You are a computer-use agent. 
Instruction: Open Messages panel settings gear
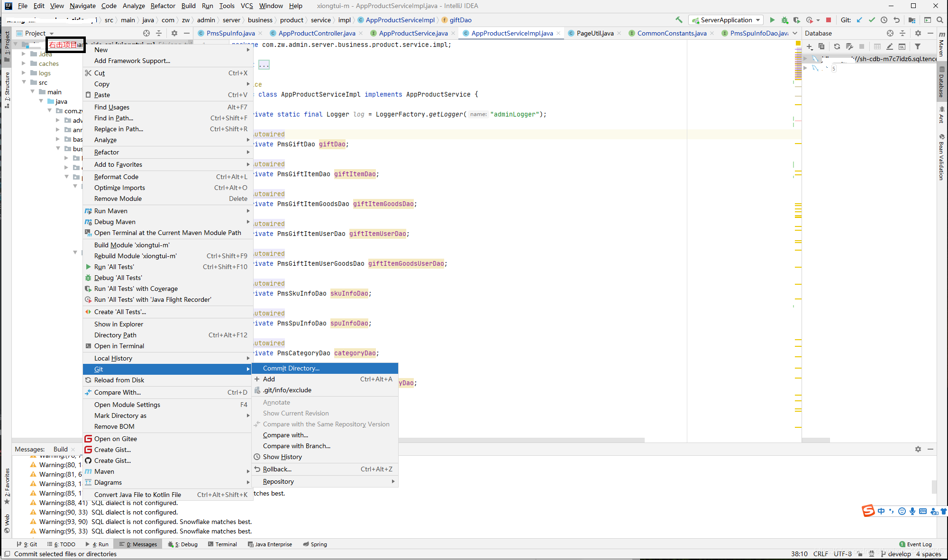click(918, 449)
